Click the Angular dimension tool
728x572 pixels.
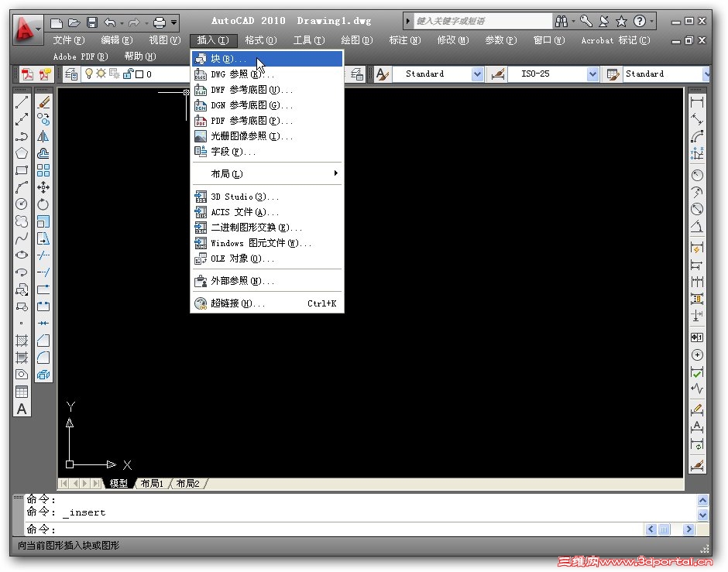697,226
